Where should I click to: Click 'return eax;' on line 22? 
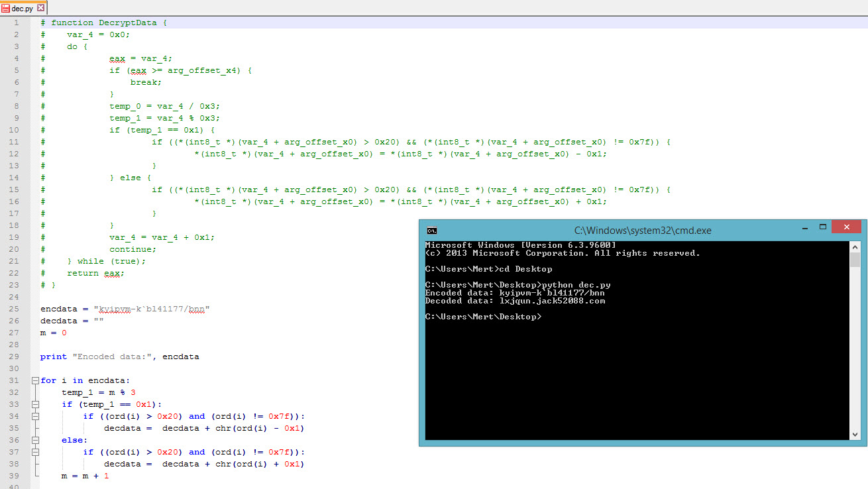[95, 273]
